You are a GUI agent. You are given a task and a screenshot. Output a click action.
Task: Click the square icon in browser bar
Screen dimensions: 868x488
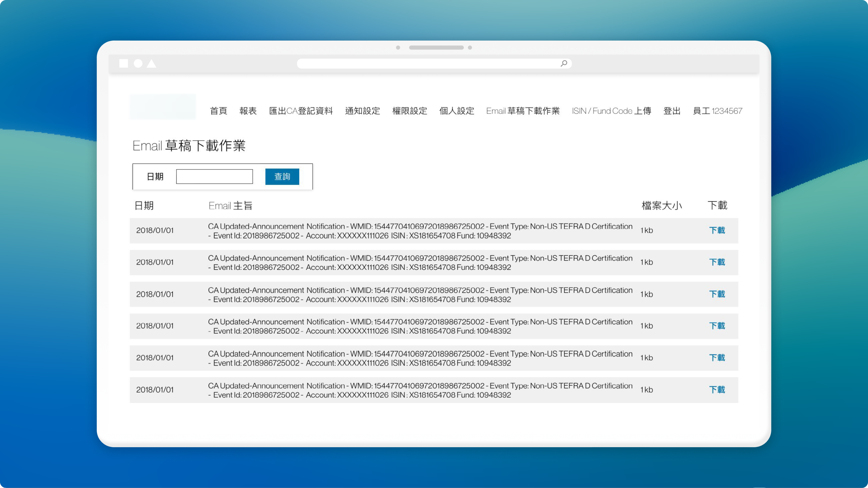pyautogui.click(x=124, y=63)
